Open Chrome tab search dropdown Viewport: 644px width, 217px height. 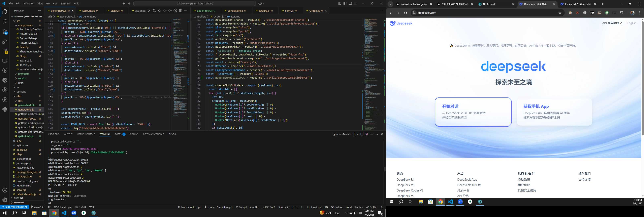[390, 4]
